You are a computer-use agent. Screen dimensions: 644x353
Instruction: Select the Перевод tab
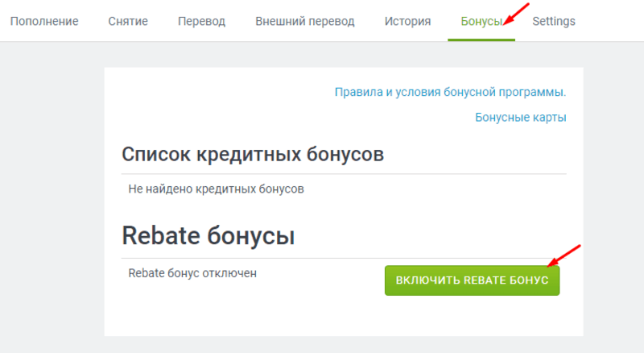click(202, 22)
